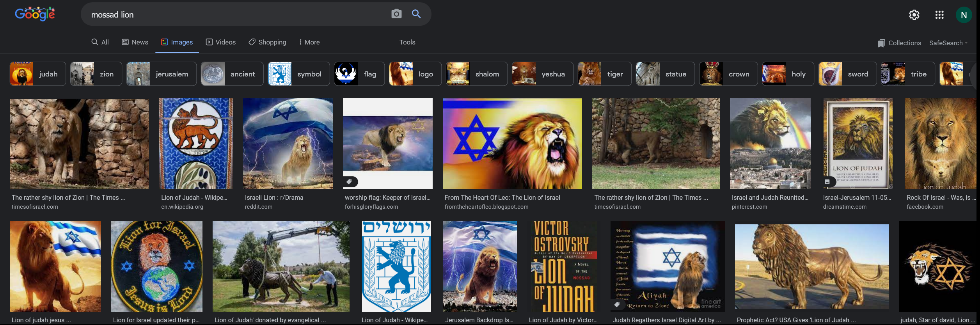Open the worship flag Keeper of Israel thumbnail
Screen dimensions: 980x325
[x=388, y=144]
